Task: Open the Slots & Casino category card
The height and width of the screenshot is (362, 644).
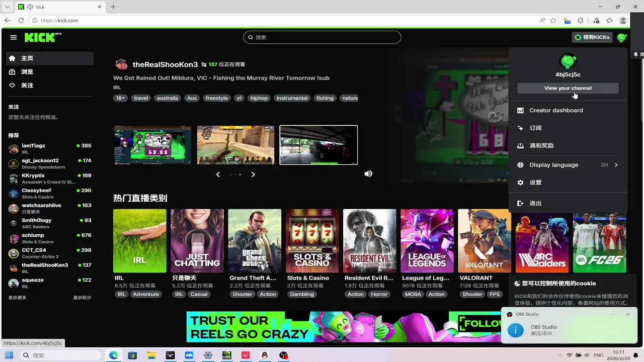Action: 312,241
